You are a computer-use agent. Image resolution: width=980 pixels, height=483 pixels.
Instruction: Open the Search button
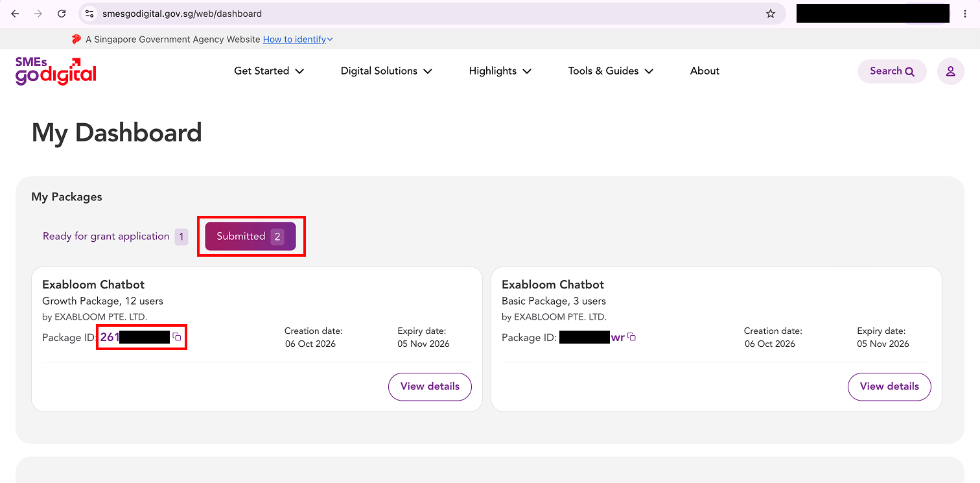click(892, 71)
